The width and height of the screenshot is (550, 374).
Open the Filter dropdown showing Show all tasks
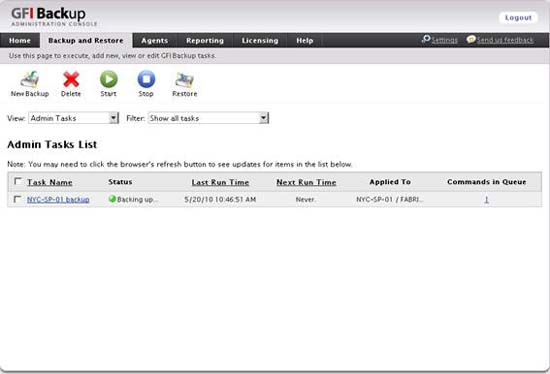pos(208,118)
